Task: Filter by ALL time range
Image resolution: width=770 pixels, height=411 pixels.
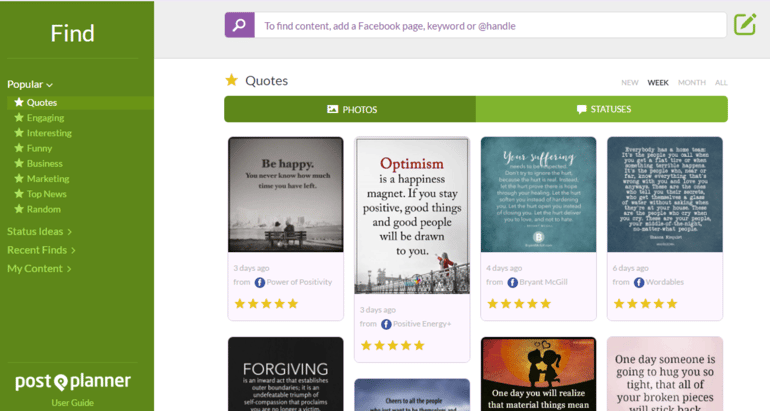Action: (x=721, y=82)
